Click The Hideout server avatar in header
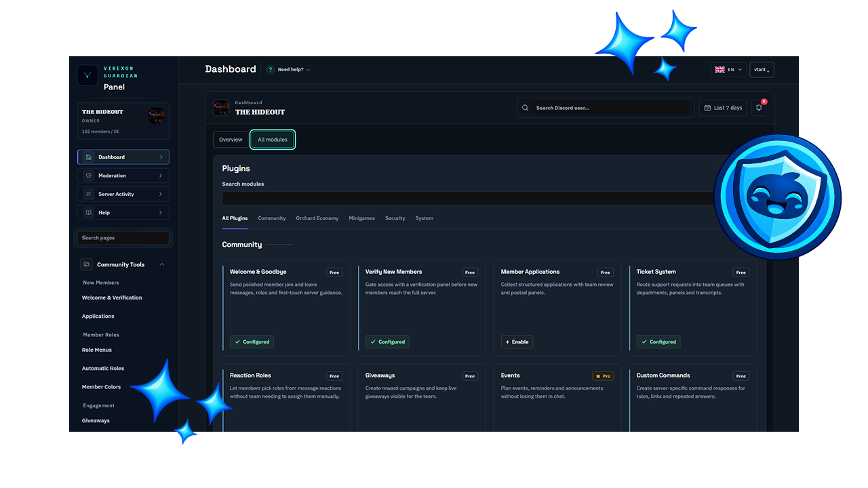This screenshot has width=868, height=488. click(221, 108)
